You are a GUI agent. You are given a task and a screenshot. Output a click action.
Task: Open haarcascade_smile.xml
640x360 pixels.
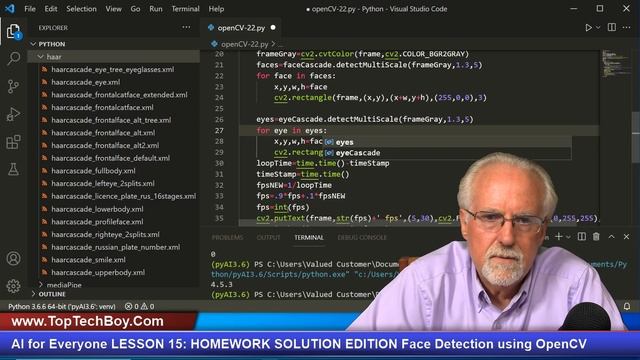pyautogui.click(x=89, y=260)
